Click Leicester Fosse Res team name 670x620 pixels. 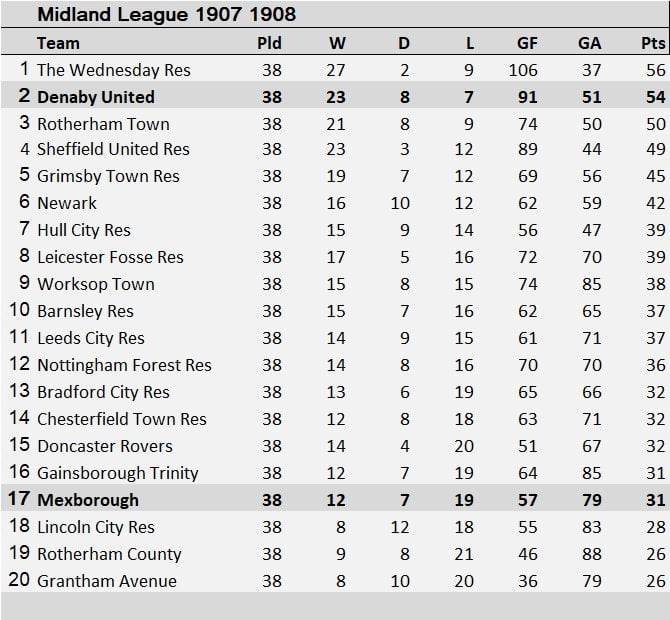[110, 257]
